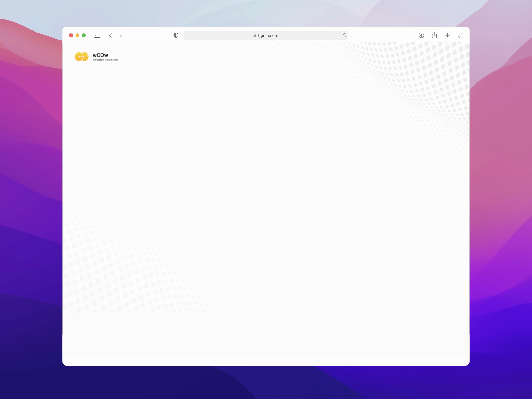This screenshot has width=532, height=399.
Task: Open the Share sheet icon
Action: [434, 35]
